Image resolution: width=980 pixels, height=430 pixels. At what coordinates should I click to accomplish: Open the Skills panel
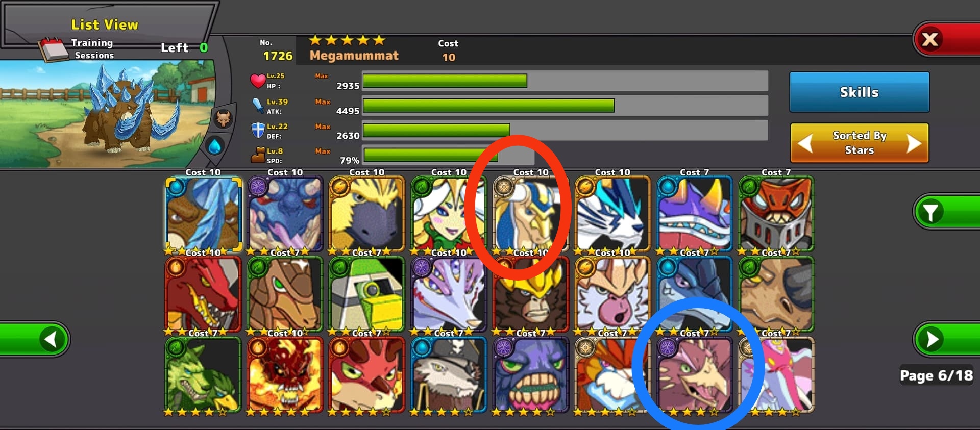tap(860, 92)
